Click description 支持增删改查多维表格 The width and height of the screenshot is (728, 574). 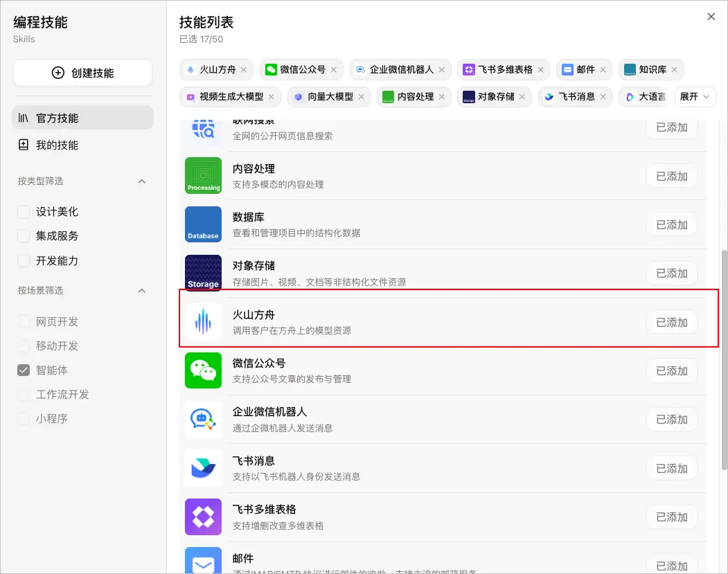point(278,526)
